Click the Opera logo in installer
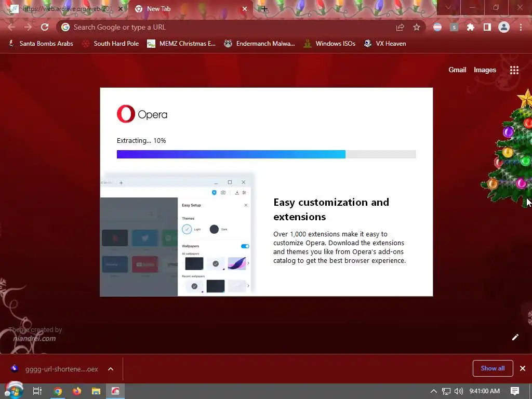 coord(142,114)
